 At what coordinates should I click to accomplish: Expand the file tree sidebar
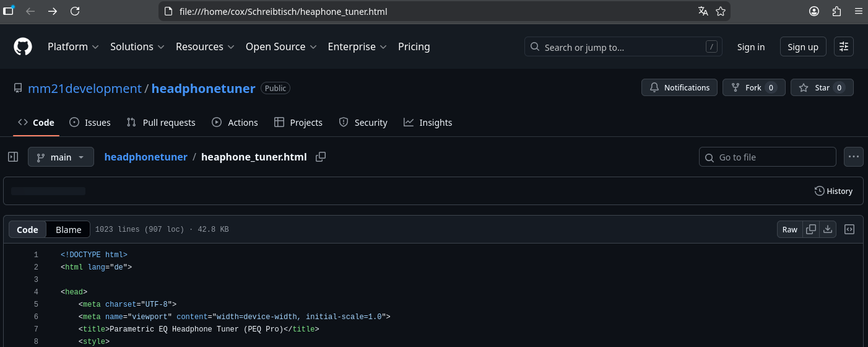click(13, 157)
